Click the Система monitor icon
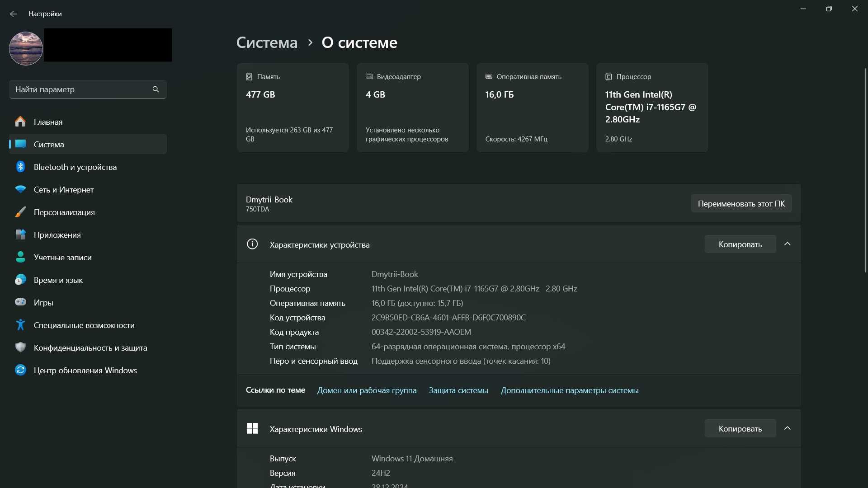 tap(20, 144)
